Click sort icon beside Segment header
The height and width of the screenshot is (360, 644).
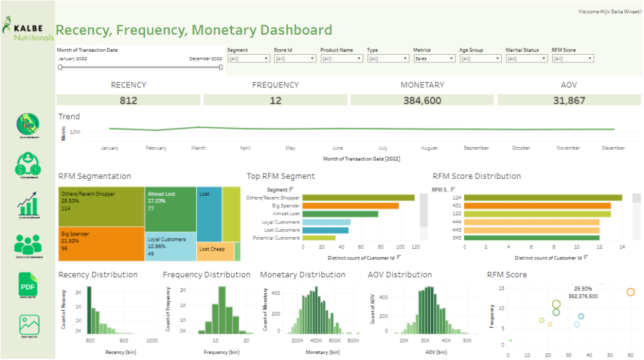(292, 189)
